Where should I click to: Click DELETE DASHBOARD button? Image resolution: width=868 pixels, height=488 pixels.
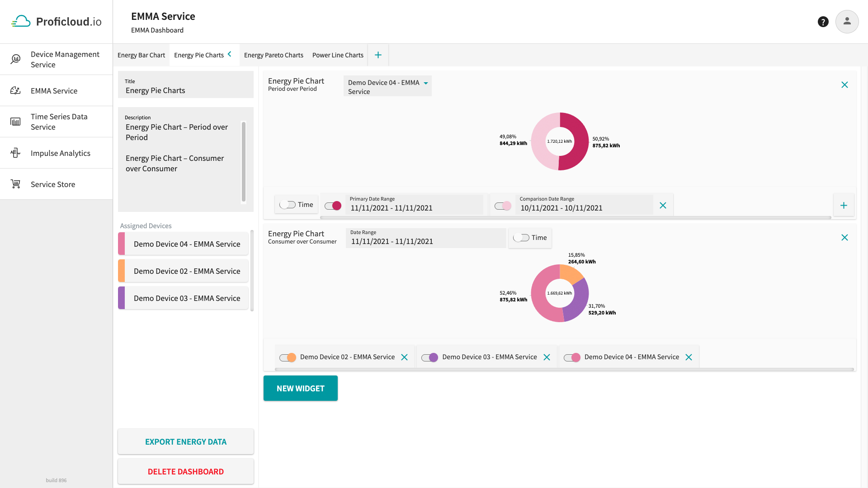(185, 471)
